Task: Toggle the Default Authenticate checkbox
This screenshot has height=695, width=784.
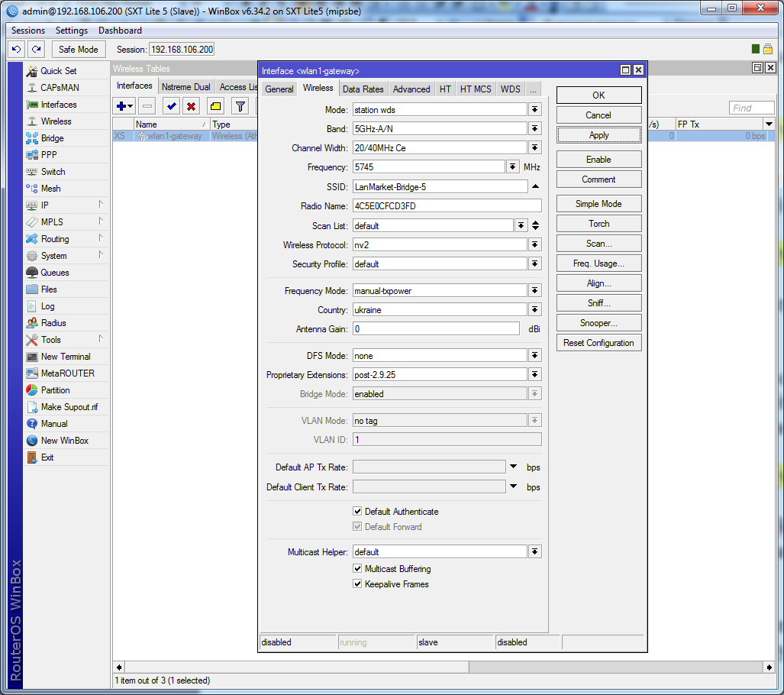Action: coord(357,512)
